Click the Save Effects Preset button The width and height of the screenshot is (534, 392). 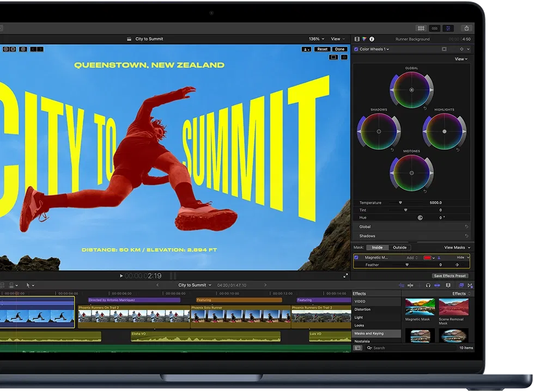(x=450, y=276)
